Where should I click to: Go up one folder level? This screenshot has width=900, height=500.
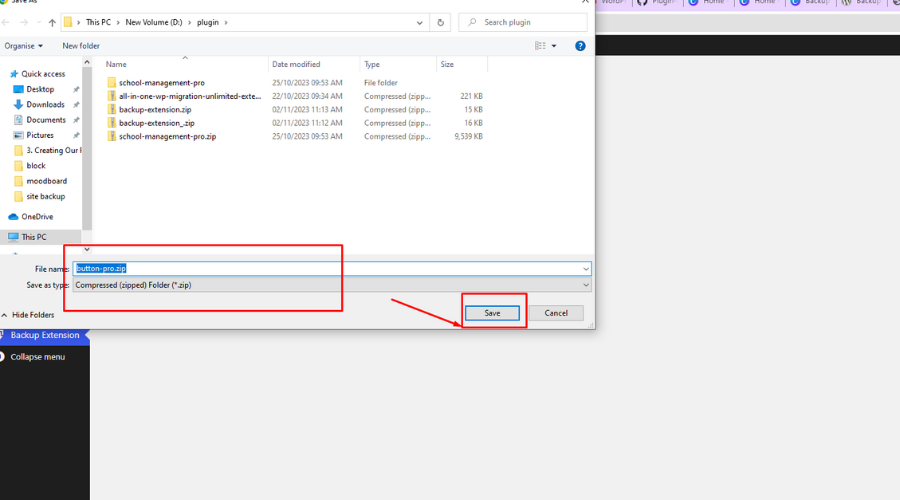click(x=52, y=22)
